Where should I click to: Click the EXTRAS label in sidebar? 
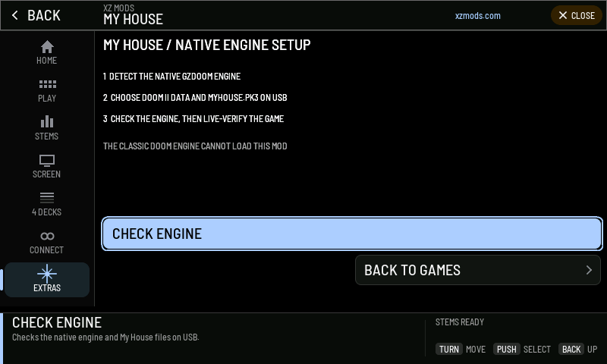click(47, 288)
